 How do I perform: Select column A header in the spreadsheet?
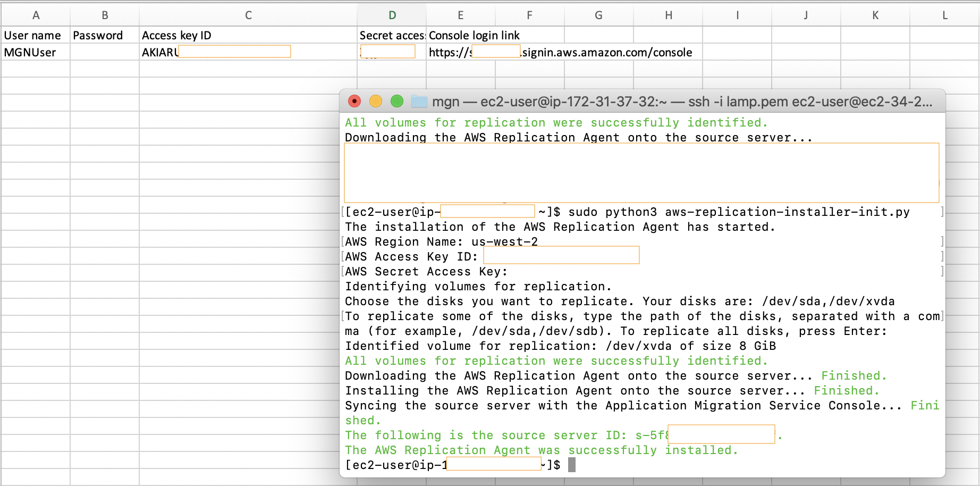click(x=36, y=15)
